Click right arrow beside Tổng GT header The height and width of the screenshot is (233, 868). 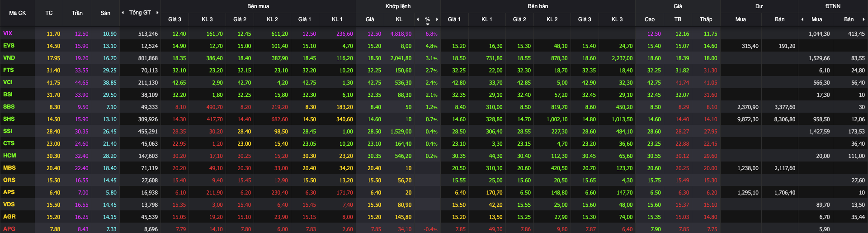(157, 13)
